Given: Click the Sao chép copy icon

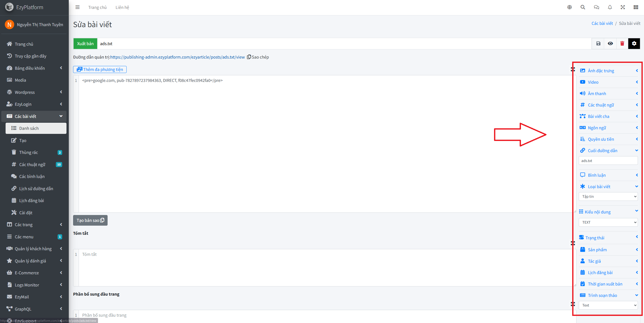Looking at the screenshot, I should pyautogui.click(x=249, y=57).
